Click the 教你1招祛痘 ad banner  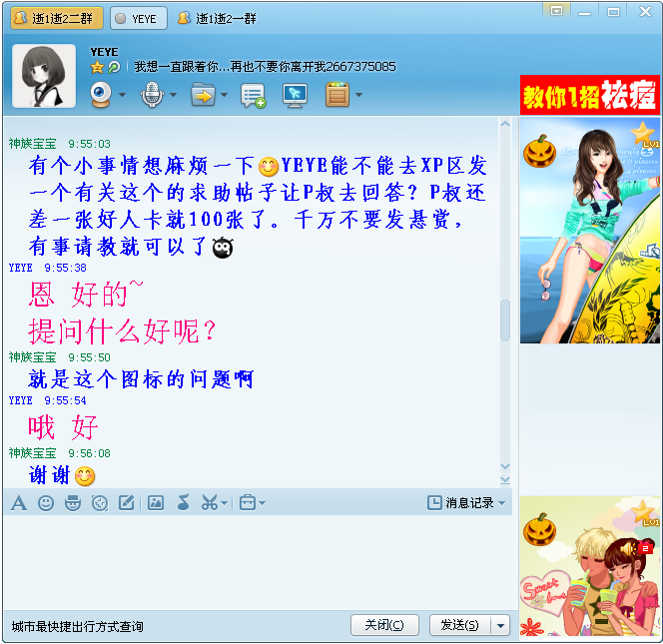point(590,95)
